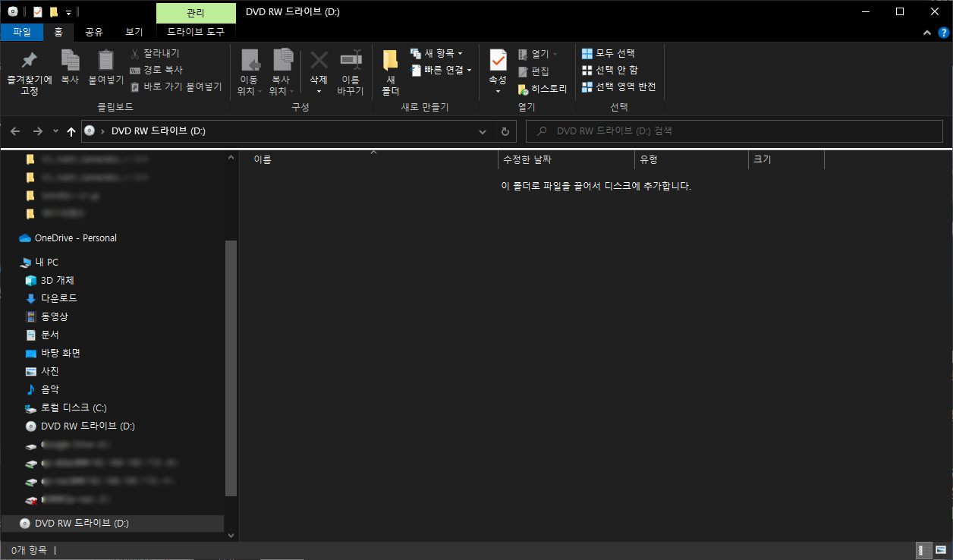Viewport: 953px width, 560px height.
Task: Open 새 항목 new item dropdown
Action: [436, 53]
